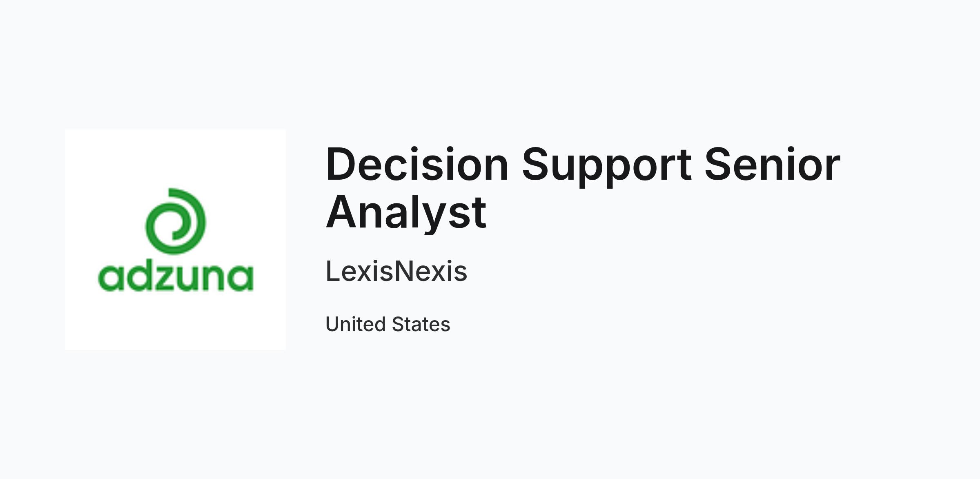Click the last letter a of adzuna
Image resolution: width=980 pixels, height=479 pixels.
point(241,278)
